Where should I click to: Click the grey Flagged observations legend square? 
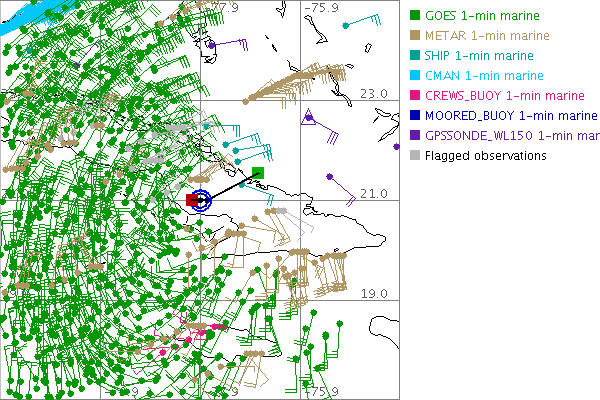(414, 156)
